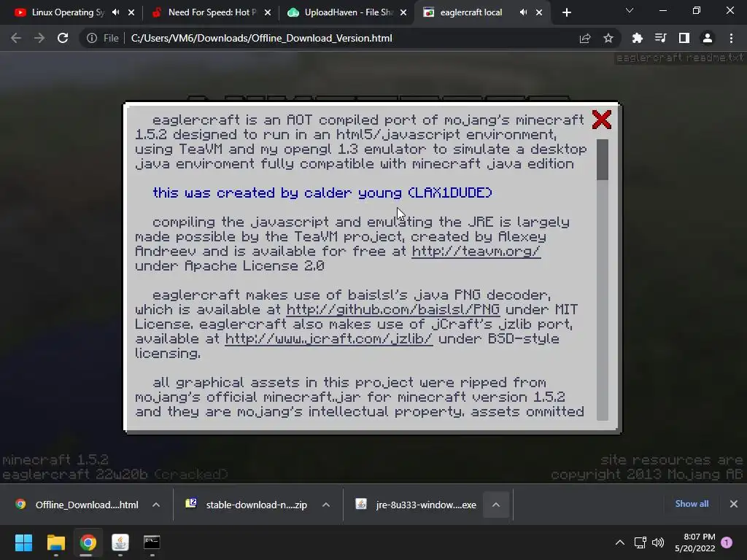
Task: Toggle the side panel icon
Action: [x=684, y=38]
